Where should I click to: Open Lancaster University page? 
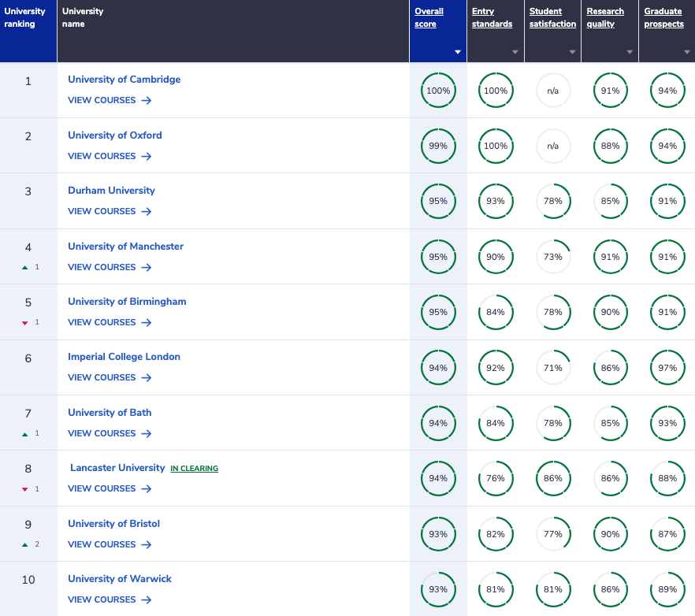[117, 468]
